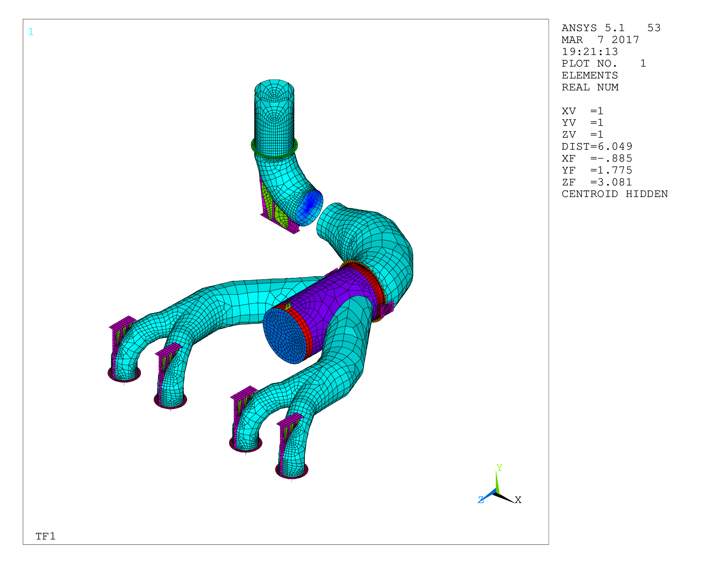Click the bright blue radial disc at elbow outlet
728x562 pixels.
[x=309, y=208]
